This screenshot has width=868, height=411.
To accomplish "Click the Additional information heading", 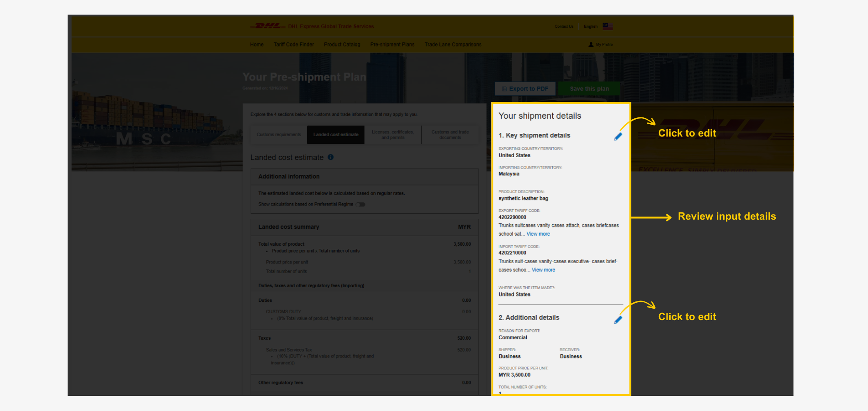I will click(289, 177).
